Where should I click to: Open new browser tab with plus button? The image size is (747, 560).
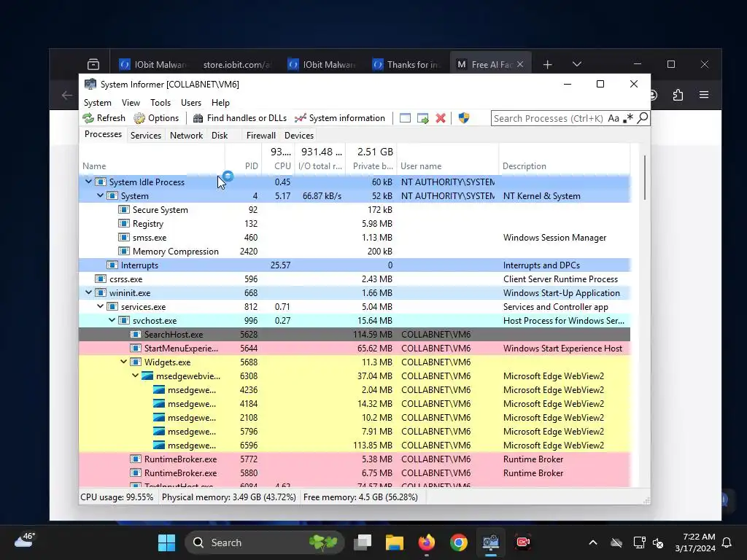pos(547,64)
